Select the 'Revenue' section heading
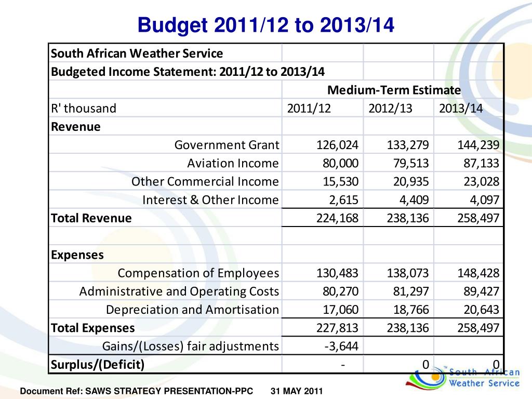 click(76, 127)
